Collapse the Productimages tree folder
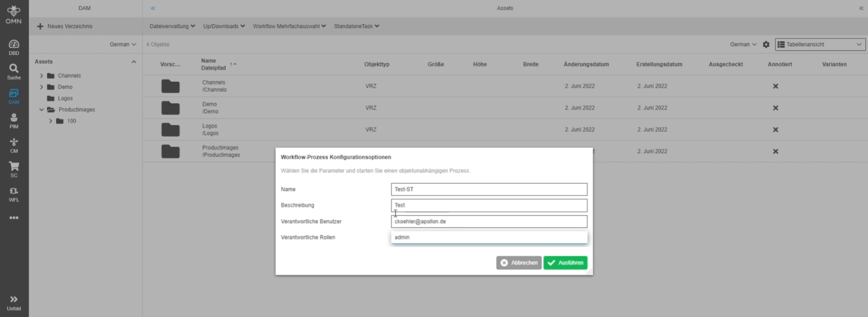 tap(41, 110)
